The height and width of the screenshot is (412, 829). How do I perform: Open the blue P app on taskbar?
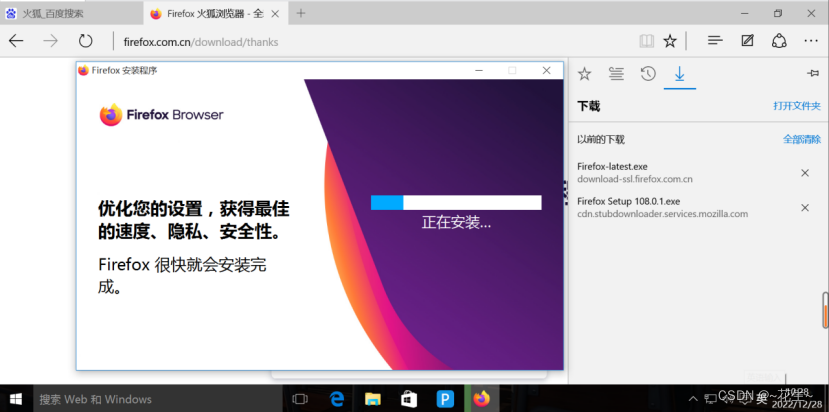tap(445, 399)
